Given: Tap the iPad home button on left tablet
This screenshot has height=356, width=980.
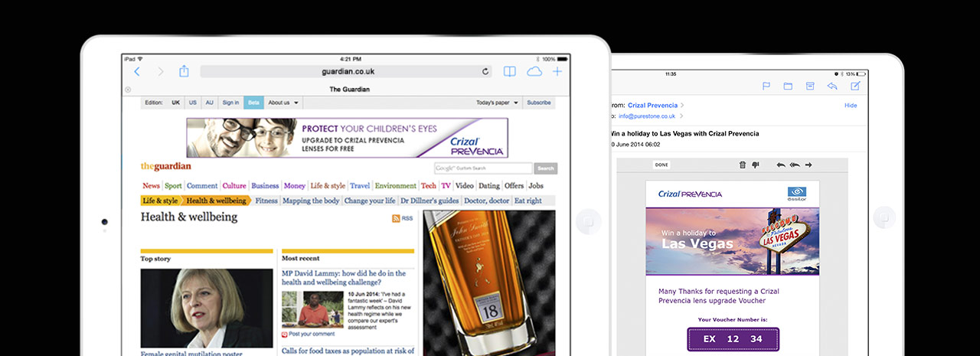Looking at the screenshot, I should (x=588, y=220).
